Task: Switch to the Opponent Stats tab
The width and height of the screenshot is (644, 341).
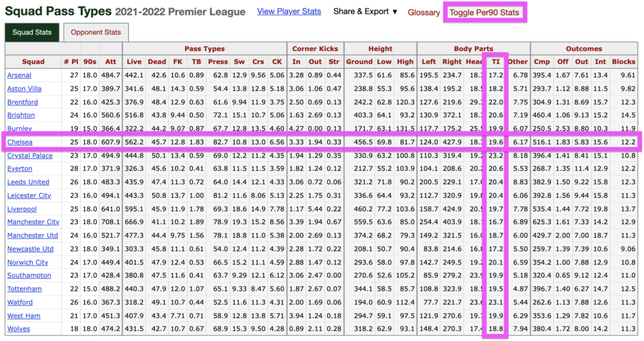Action: coord(96,32)
